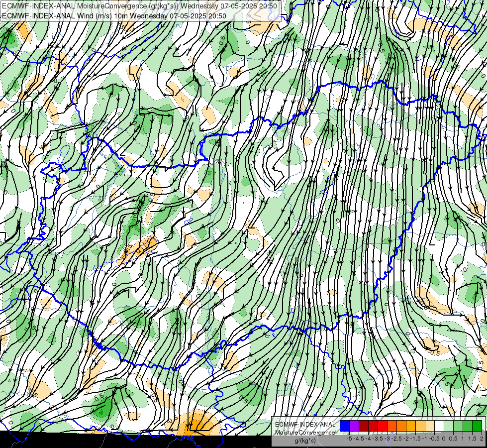The image size is (487, 448).
Task: Pick the medium green swatch between 1 and 1.5
Action: point(468,426)
